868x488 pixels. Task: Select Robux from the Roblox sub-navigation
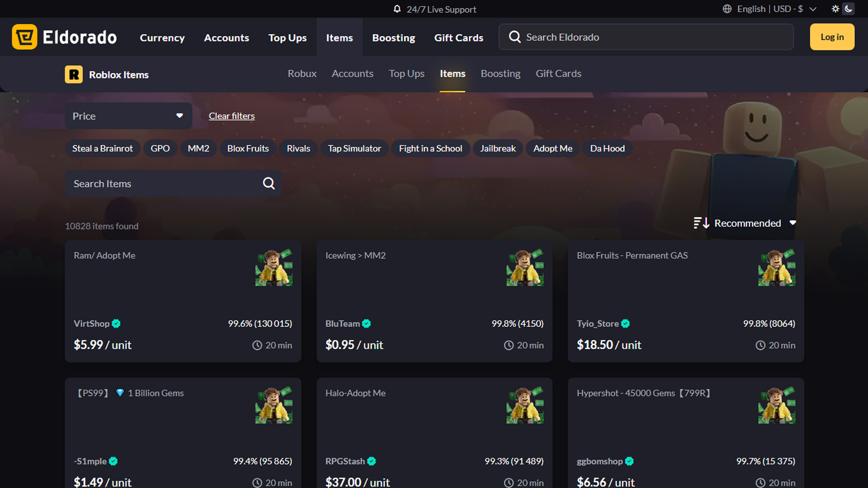coord(302,74)
